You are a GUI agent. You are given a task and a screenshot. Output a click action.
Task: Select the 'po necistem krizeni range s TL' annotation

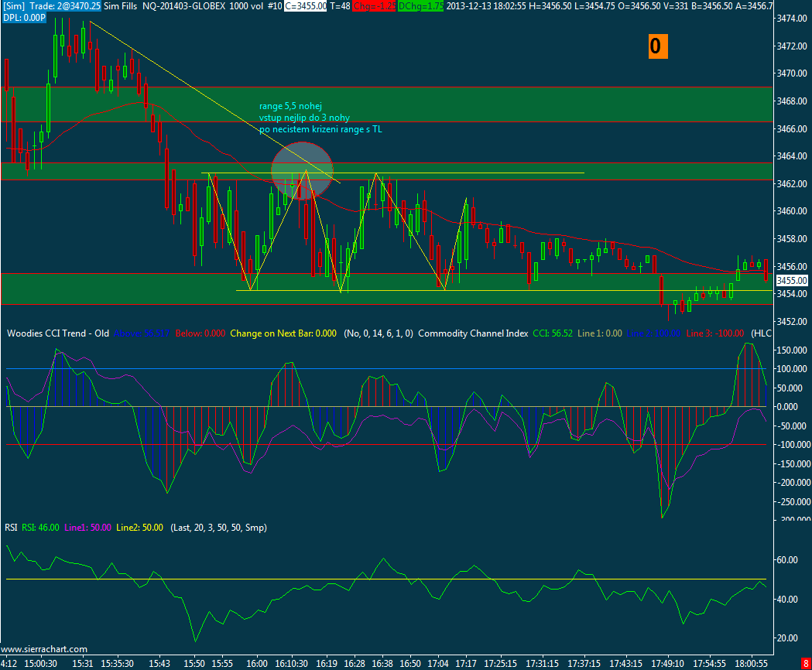click(x=320, y=129)
